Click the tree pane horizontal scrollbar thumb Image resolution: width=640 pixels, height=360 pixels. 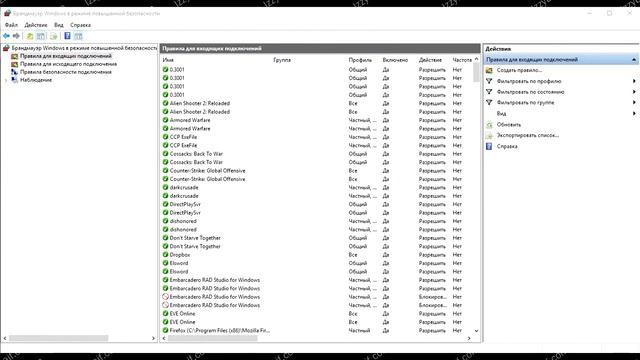(x=59, y=338)
